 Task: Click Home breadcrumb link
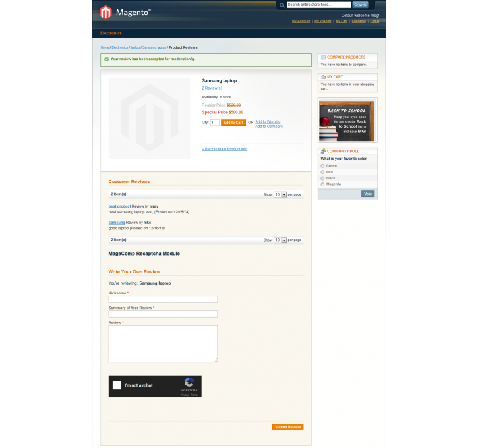(105, 48)
